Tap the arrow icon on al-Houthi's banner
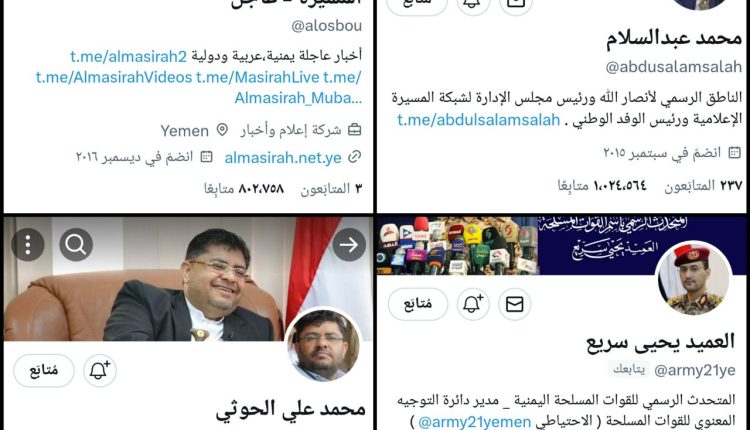 pyautogui.click(x=349, y=244)
